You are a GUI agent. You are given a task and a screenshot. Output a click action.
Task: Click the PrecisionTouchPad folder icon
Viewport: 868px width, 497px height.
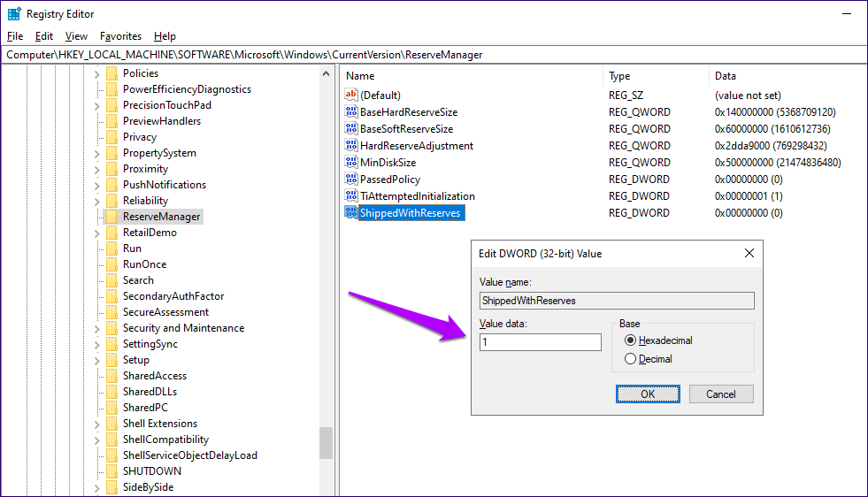click(x=111, y=105)
